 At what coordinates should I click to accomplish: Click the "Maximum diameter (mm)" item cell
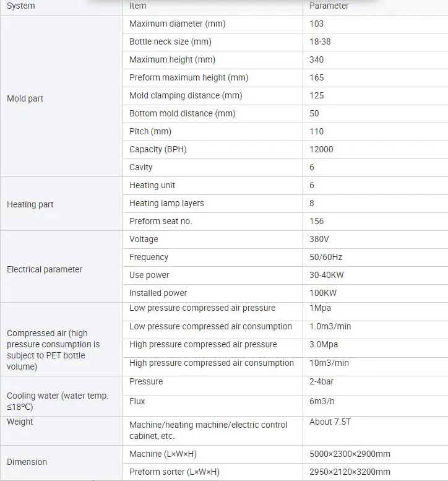(x=178, y=24)
